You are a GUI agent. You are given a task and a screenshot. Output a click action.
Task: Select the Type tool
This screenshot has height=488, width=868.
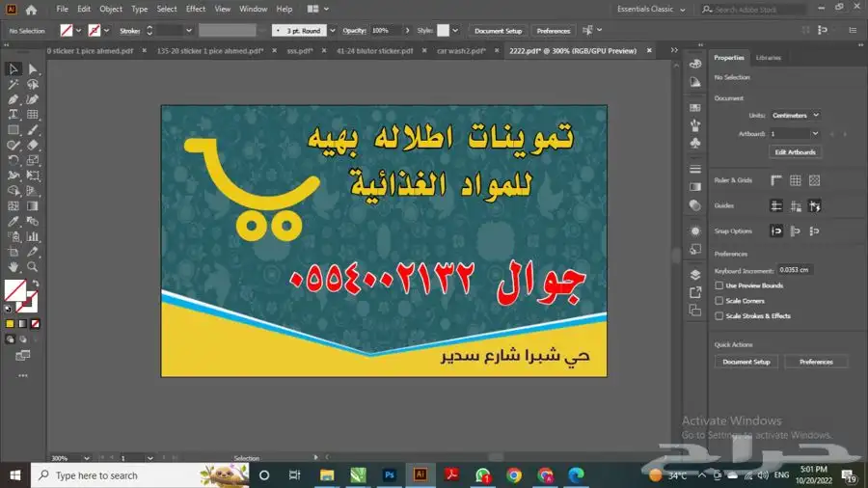coord(14,115)
